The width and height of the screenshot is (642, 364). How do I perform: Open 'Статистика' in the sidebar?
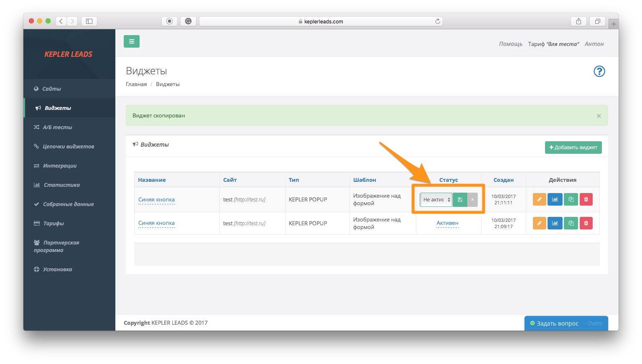[x=69, y=185]
